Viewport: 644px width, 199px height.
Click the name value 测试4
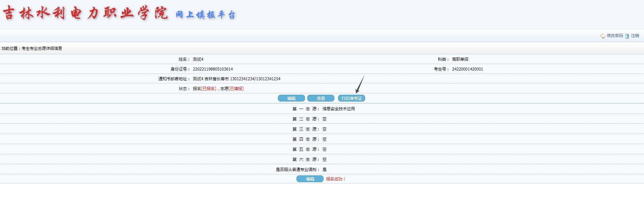point(198,59)
